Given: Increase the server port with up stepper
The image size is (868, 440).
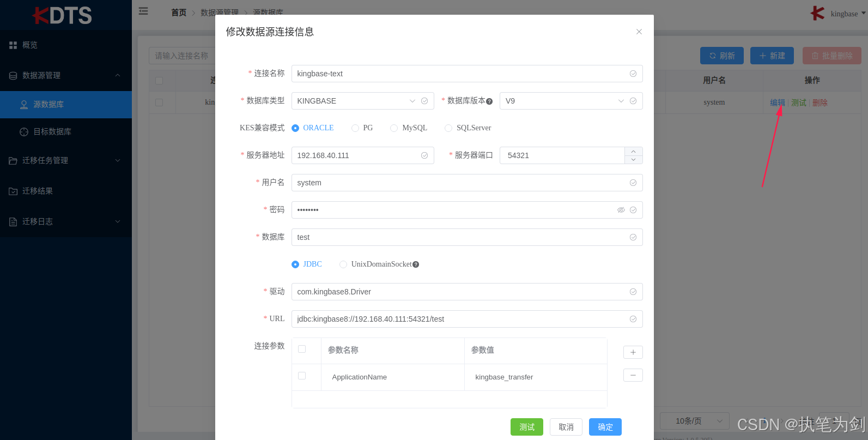Looking at the screenshot, I should pyautogui.click(x=633, y=151).
